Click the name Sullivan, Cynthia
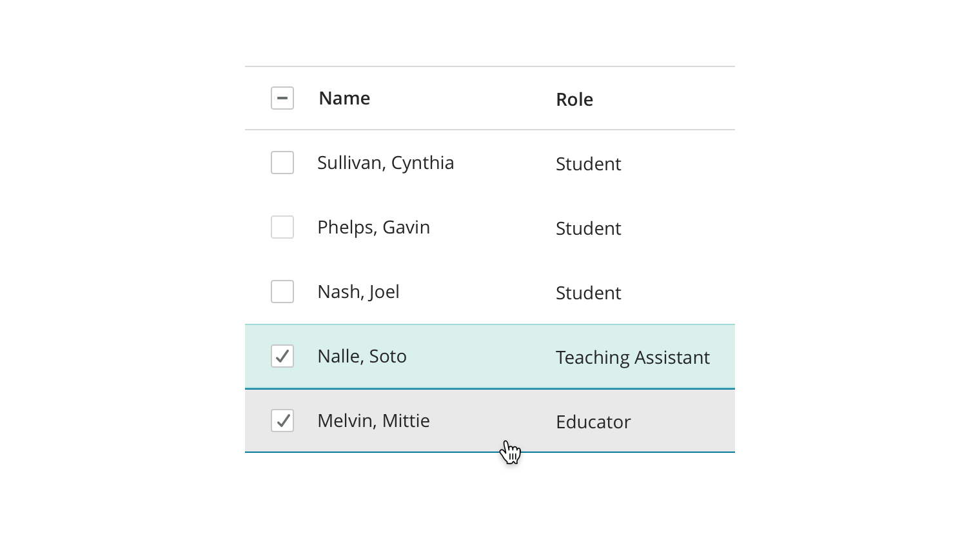The width and height of the screenshot is (980, 556). (386, 163)
